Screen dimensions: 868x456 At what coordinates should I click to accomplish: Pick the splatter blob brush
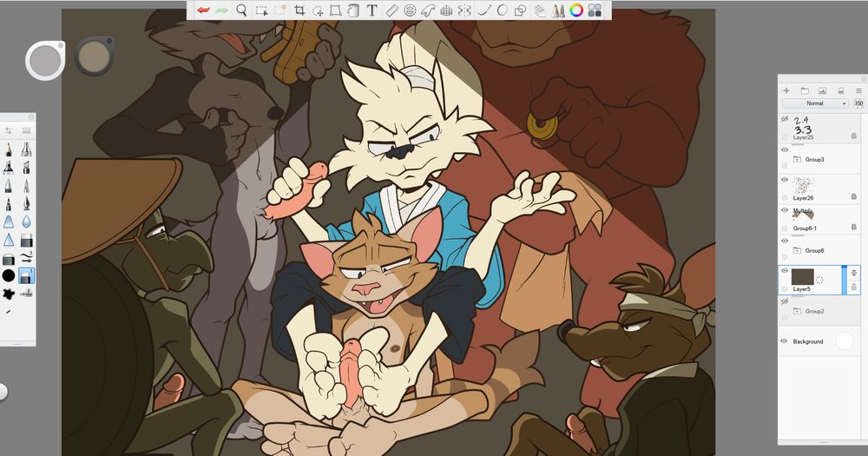click(x=9, y=294)
